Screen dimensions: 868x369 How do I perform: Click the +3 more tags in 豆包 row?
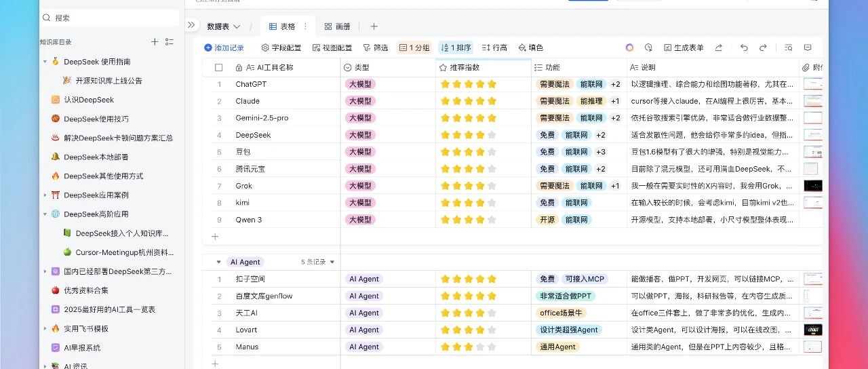pyautogui.click(x=601, y=152)
